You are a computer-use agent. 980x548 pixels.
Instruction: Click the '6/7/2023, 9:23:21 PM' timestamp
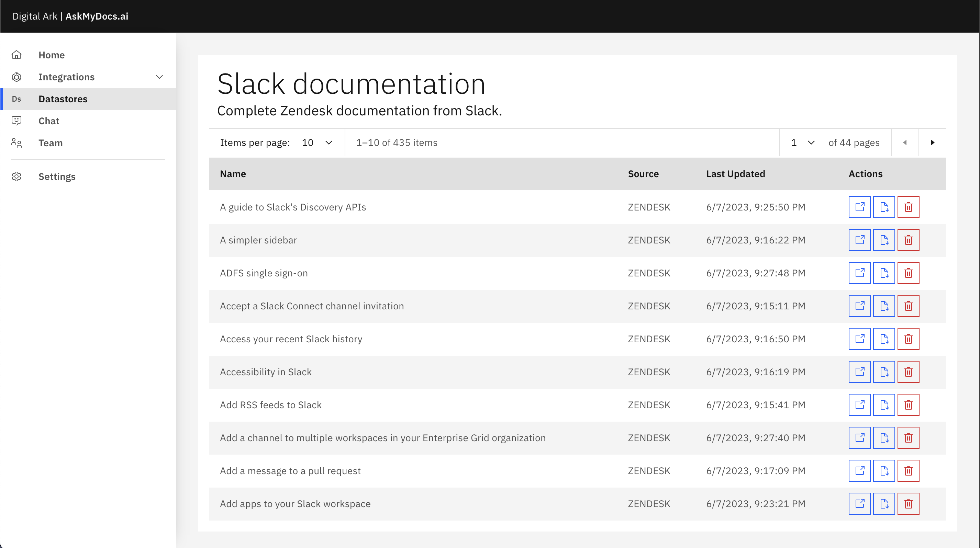[756, 504]
